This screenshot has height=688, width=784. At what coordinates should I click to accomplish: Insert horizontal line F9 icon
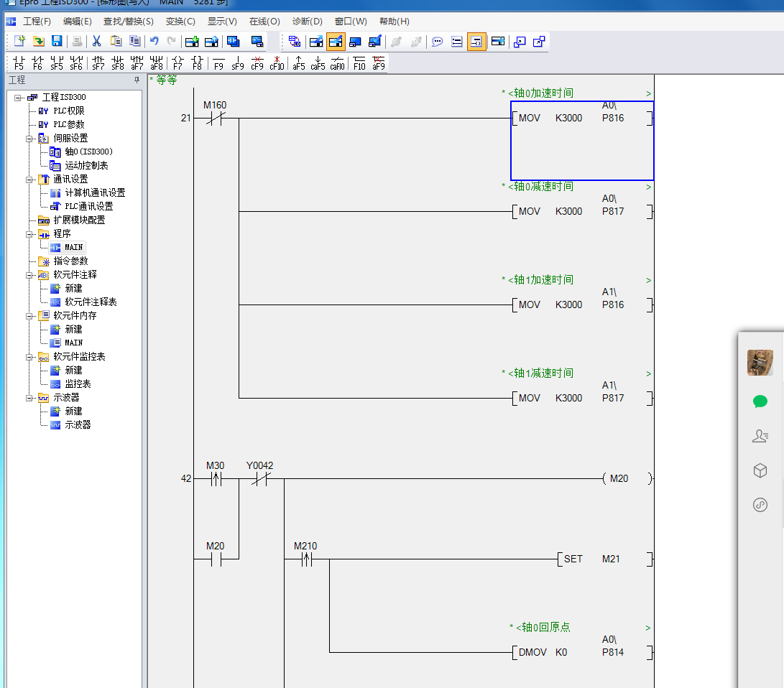(x=218, y=63)
